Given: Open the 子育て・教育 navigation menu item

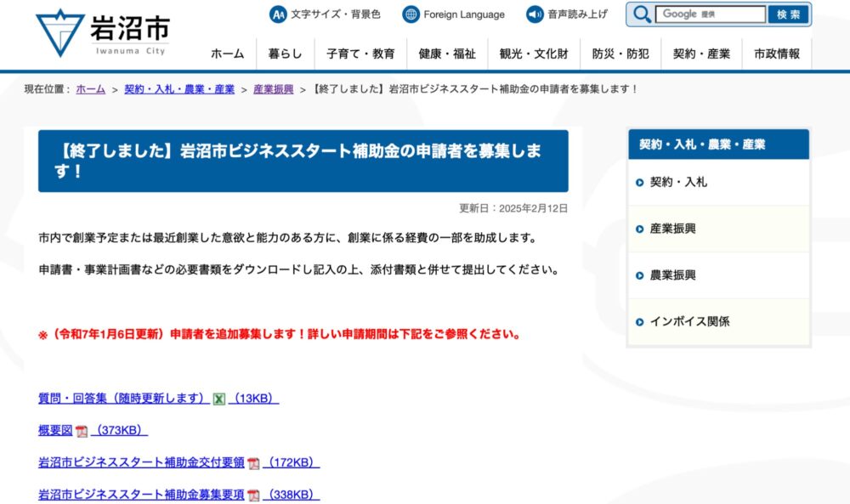Looking at the screenshot, I should [360, 54].
